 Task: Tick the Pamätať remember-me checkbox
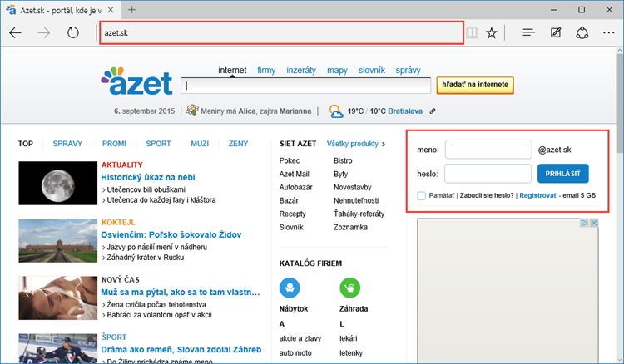click(423, 195)
